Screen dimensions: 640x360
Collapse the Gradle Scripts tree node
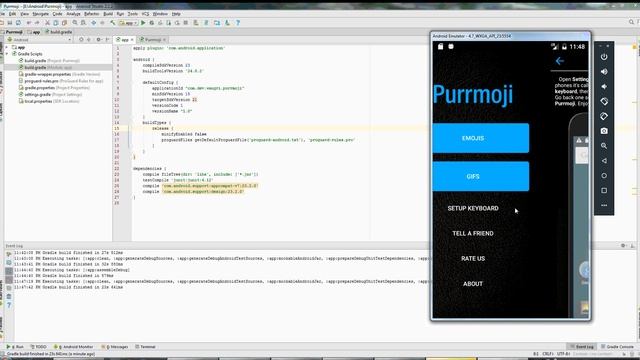(x=7, y=54)
